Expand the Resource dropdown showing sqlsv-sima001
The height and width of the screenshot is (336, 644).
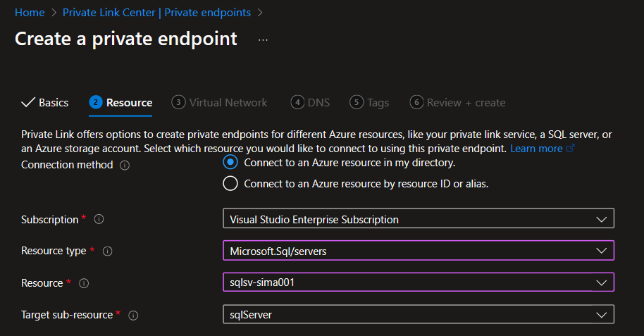point(418,282)
